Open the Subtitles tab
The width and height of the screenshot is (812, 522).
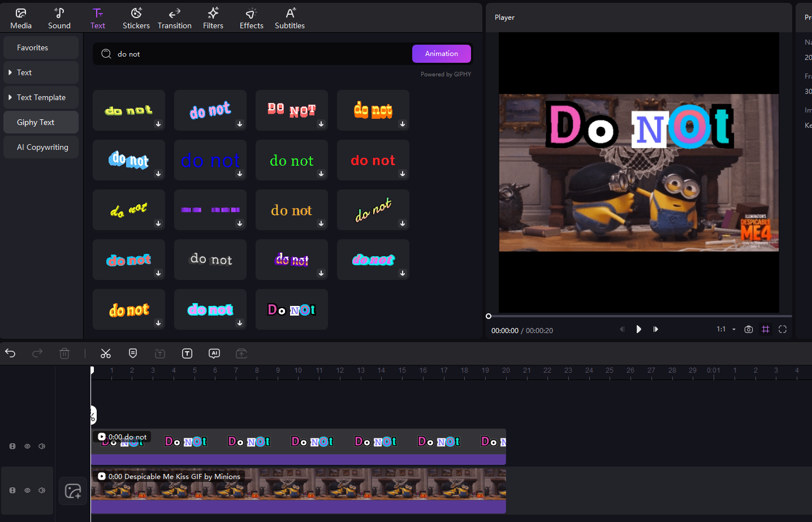coord(290,18)
